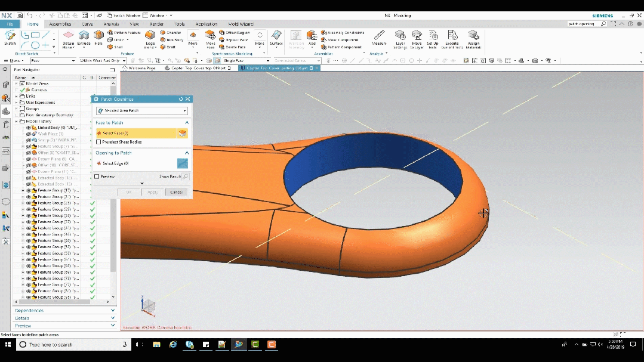Click the Shell feature command

pos(115,47)
